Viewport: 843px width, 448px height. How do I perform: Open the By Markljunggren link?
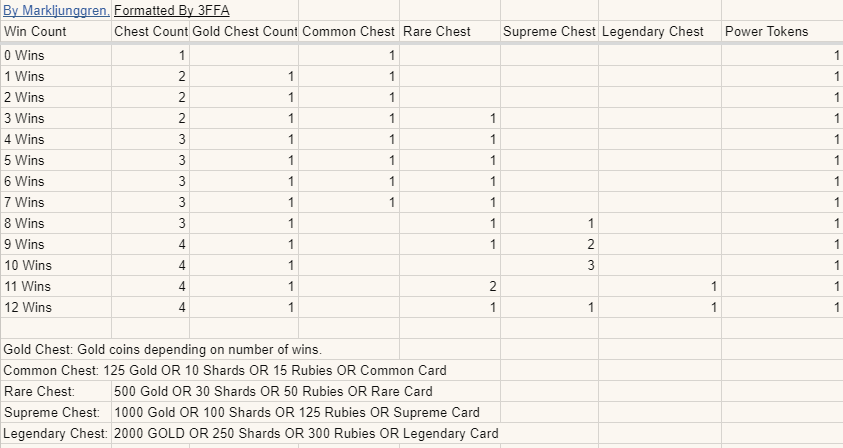pos(55,11)
